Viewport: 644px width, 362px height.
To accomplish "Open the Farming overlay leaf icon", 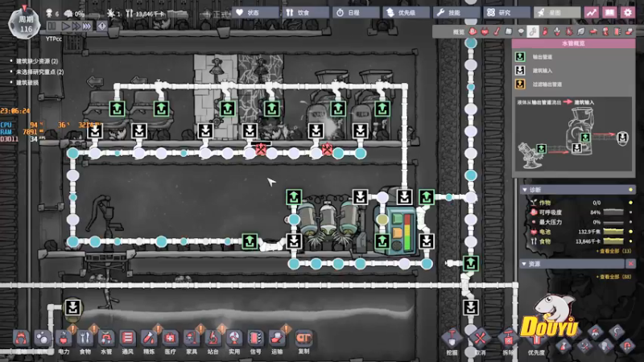I will point(581,31).
